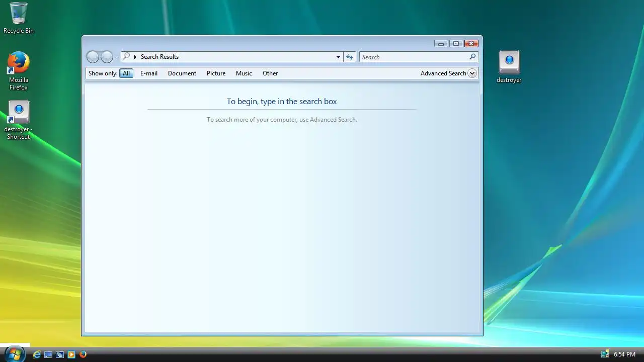Expand the Advanced Search chevron
Screen dimensions: 644x362
point(472,73)
